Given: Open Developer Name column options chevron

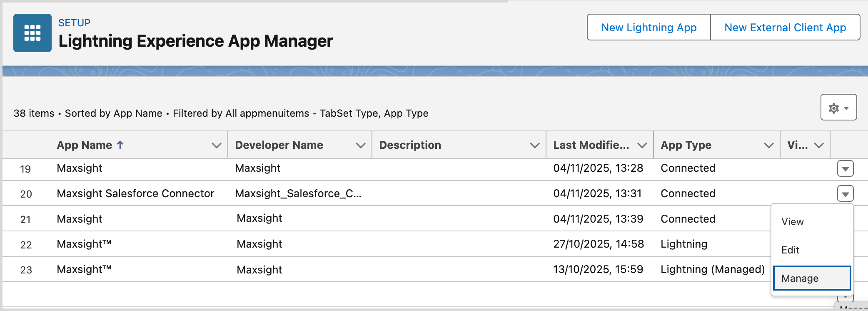Looking at the screenshot, I should (x=361, y=145).
